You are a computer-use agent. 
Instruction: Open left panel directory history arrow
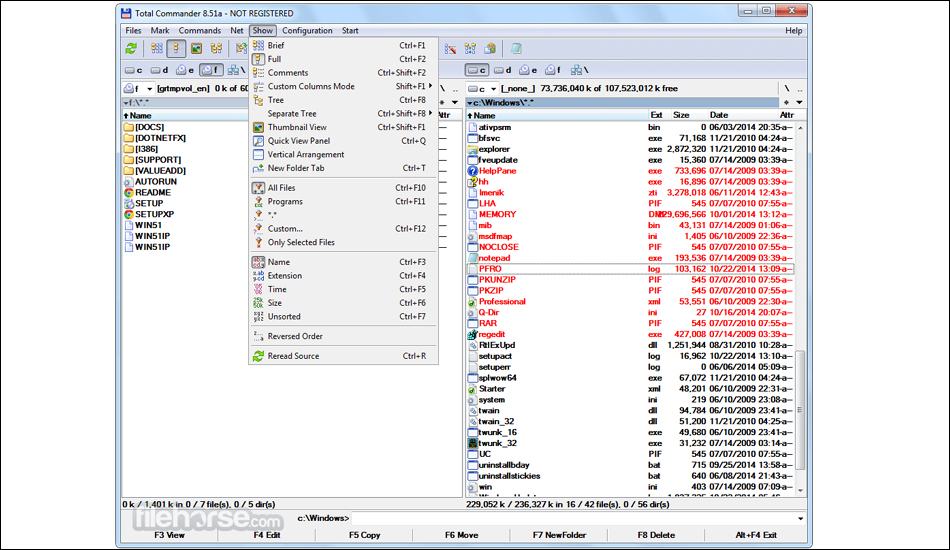pos(455,102)
